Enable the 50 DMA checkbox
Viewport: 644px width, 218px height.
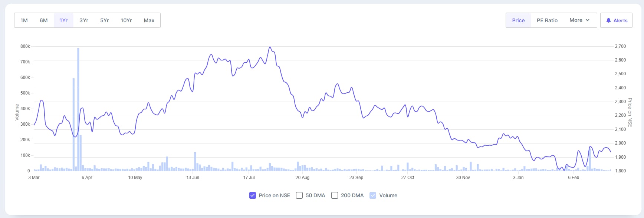point(299,195)
